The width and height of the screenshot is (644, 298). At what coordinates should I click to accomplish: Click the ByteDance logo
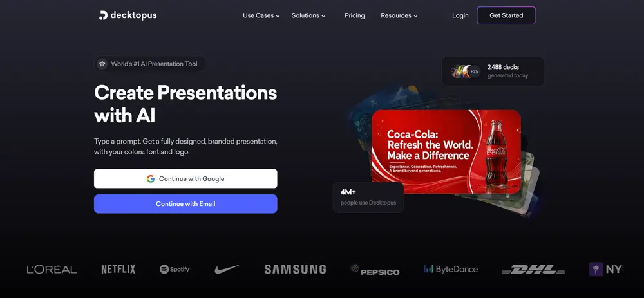(x=451, y=269)
